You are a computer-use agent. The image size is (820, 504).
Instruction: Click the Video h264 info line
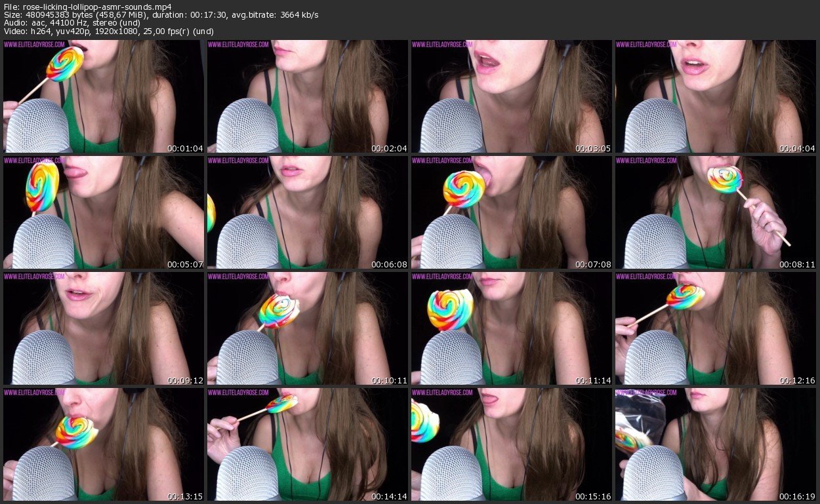[x=108, y=31]
